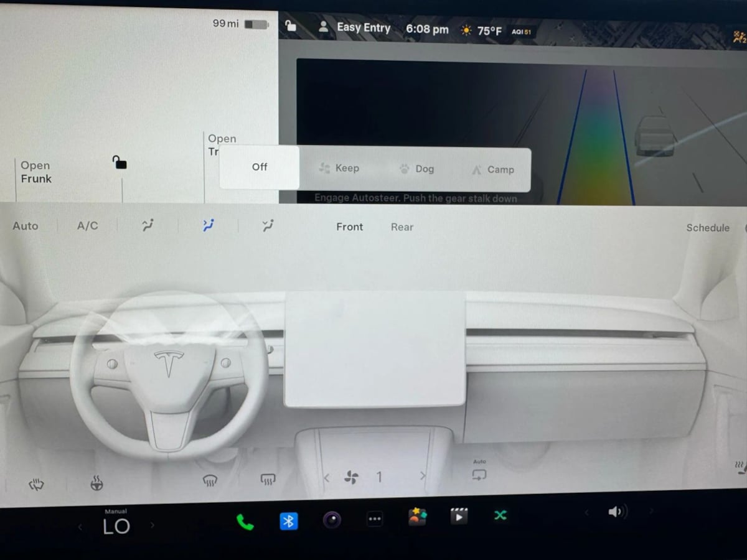747x560 pixels.
Task: Increase fan speed with right chevron
Action: point(423,477)
